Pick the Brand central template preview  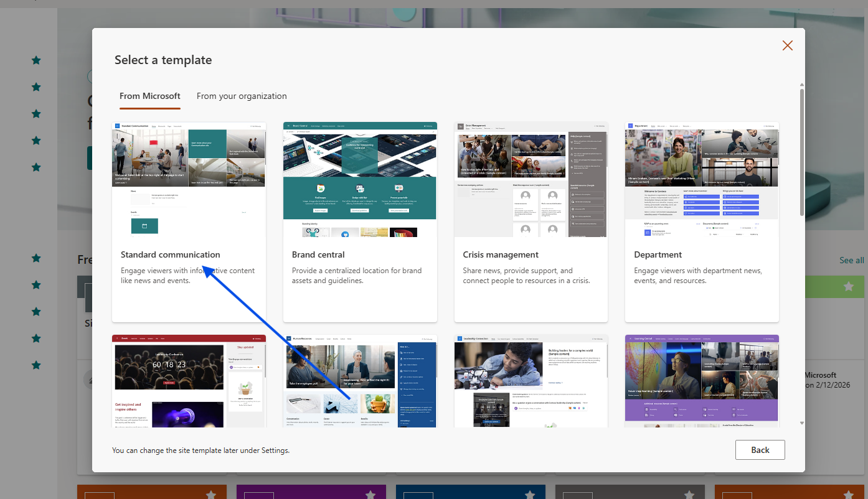click(x=360, y=179)
